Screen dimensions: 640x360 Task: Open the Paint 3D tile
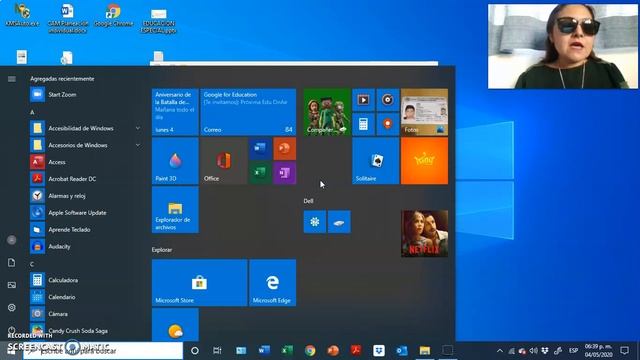click(175, 161)
